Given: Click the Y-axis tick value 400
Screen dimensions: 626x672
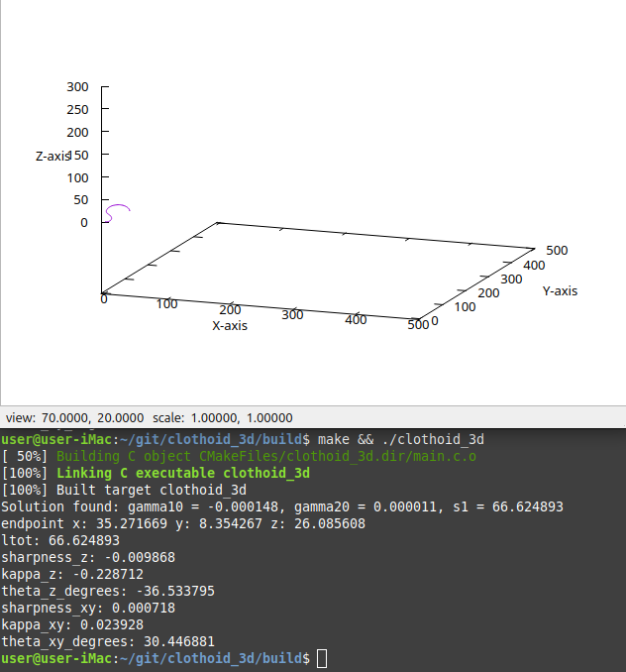Looking at the screenshot, I should pos(534,266).
